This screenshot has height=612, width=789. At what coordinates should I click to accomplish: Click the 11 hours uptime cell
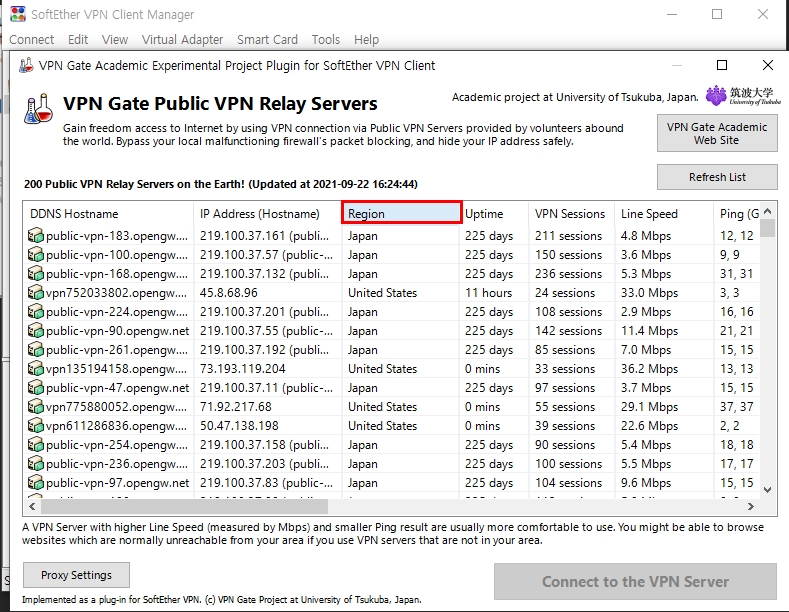[x=488, y=292]
